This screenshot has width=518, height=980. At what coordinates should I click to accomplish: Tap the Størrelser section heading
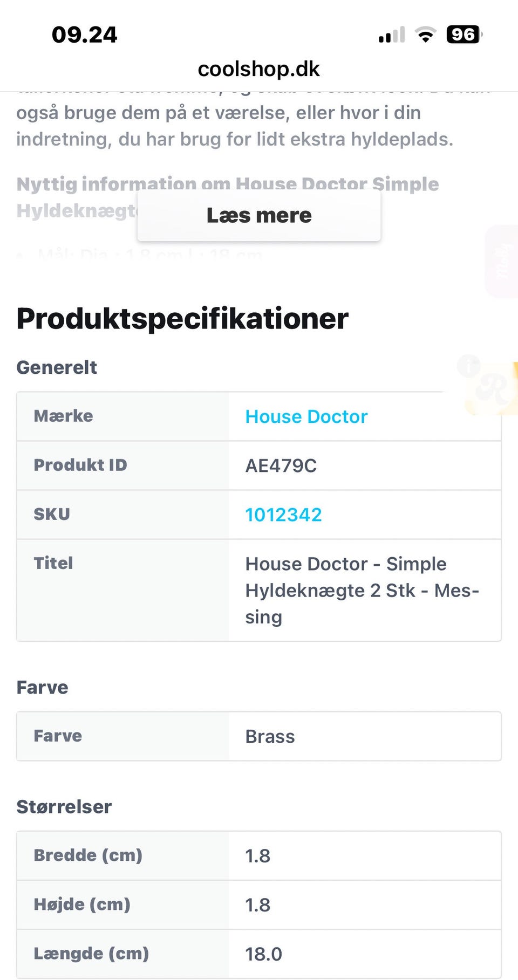pos(64,806)
